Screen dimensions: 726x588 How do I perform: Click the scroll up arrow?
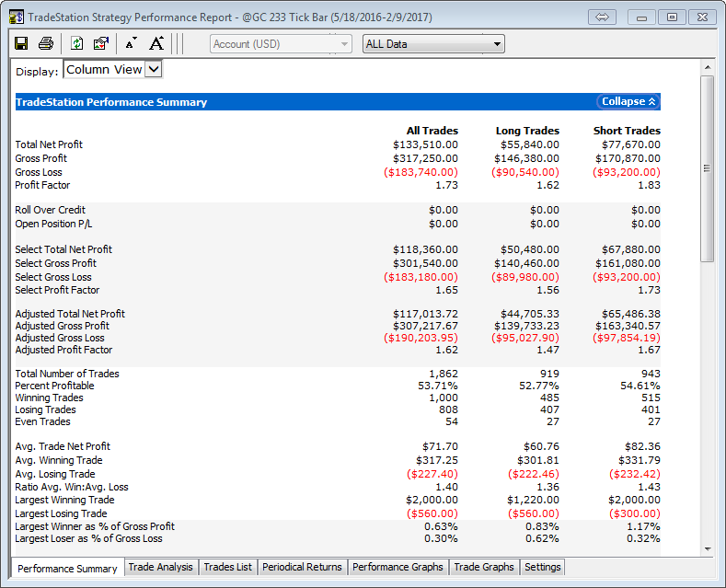[708, 67]
